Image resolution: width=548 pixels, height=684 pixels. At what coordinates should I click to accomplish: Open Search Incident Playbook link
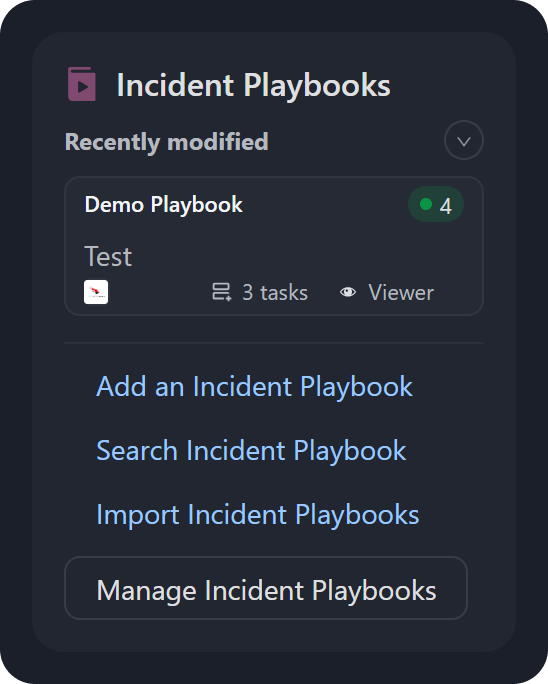(x=251, y=450)
